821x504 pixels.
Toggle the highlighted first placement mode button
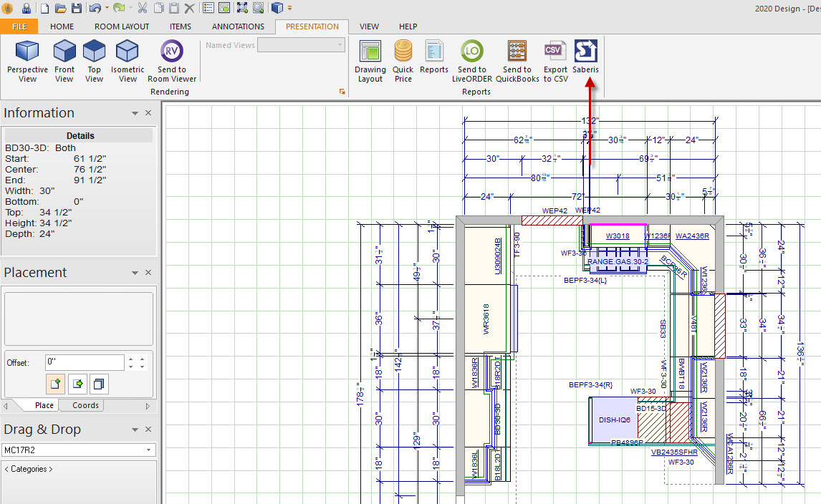pyautogui.click(x=55, y=384)
